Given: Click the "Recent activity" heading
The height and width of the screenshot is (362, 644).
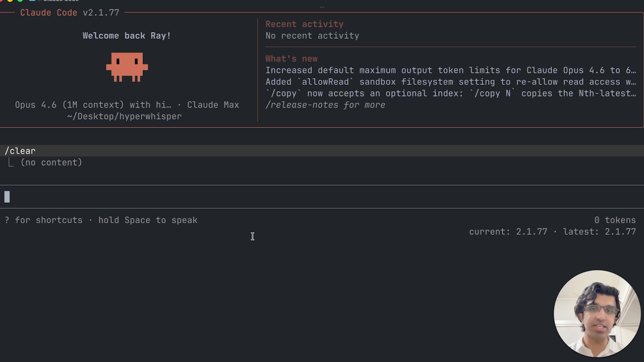Looking at the screenshot, I should pyautogui.click(x=304, y=24).
